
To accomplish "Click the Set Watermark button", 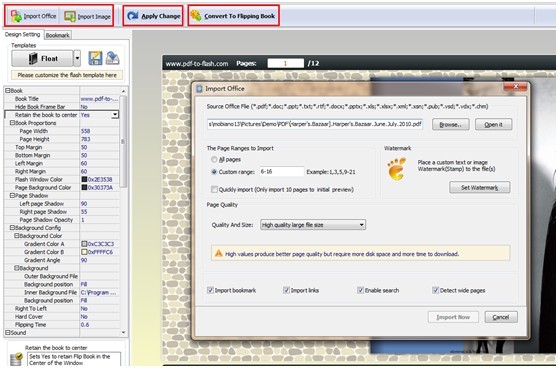I will (479, 188).
